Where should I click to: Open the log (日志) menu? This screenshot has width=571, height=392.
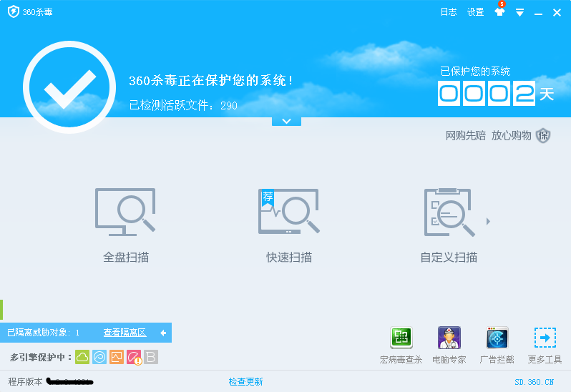tap(449, 12)
